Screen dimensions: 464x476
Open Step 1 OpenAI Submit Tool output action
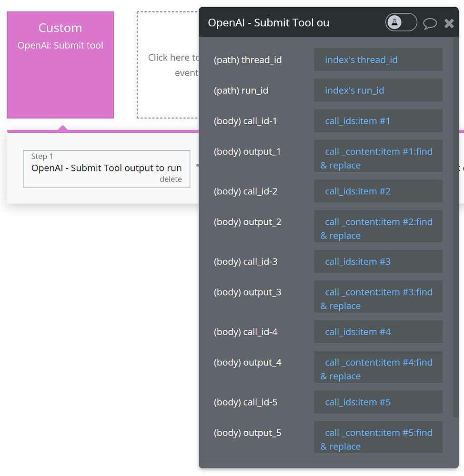tap(107, 169)
